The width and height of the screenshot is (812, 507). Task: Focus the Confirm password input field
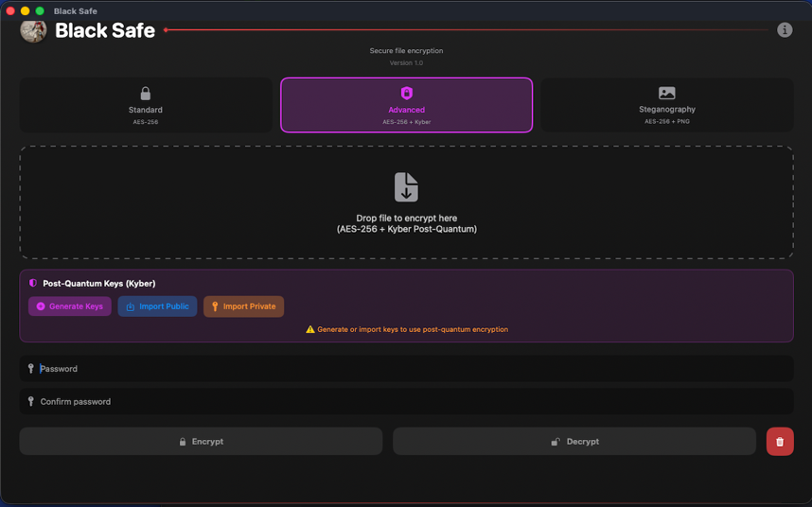(x=407, y=402)
